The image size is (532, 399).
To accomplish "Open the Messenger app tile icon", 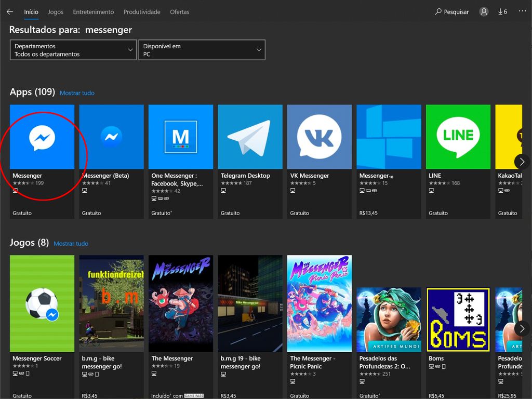I will (x=42, y=137).
